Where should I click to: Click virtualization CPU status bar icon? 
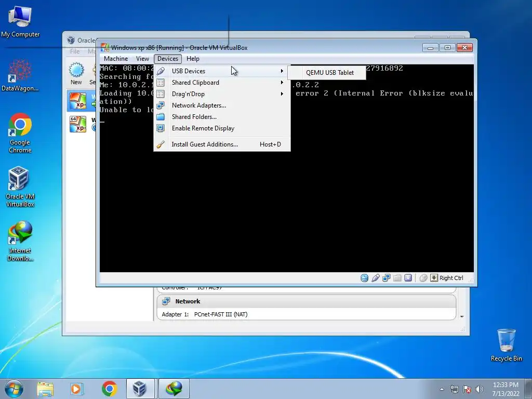click(408, 278)
